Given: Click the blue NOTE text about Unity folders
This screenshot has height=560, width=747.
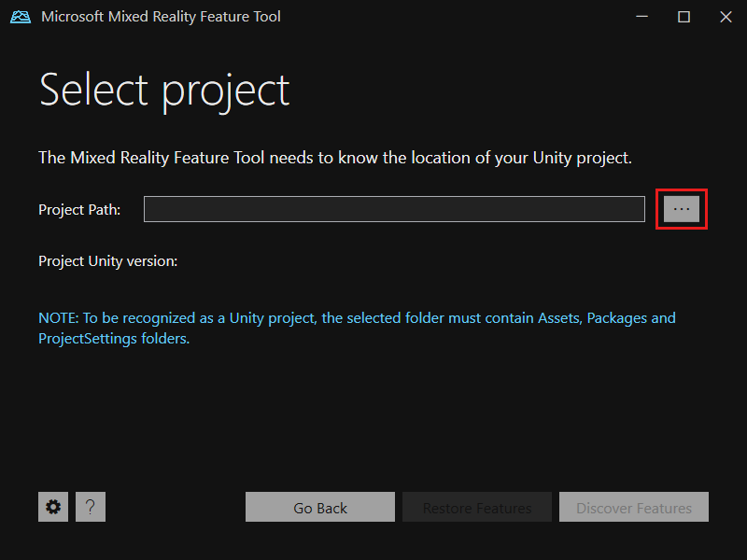Looking at the screenshot, I should point(357,329).
